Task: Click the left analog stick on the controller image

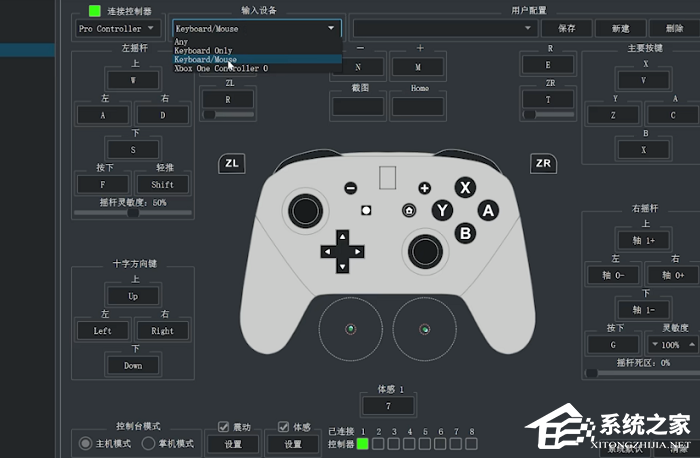Action: (x=304, y=211)
